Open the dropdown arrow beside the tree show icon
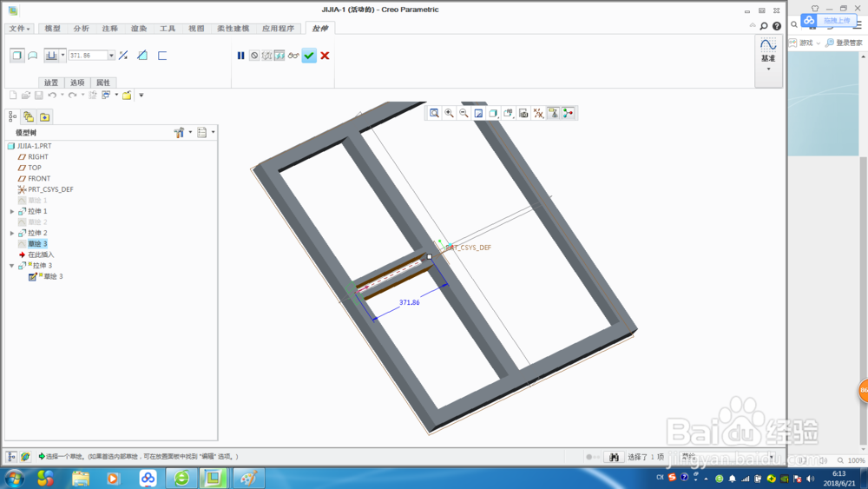This screenshot has height=489, width=868. pyautogui.click(x=214, y=132)
